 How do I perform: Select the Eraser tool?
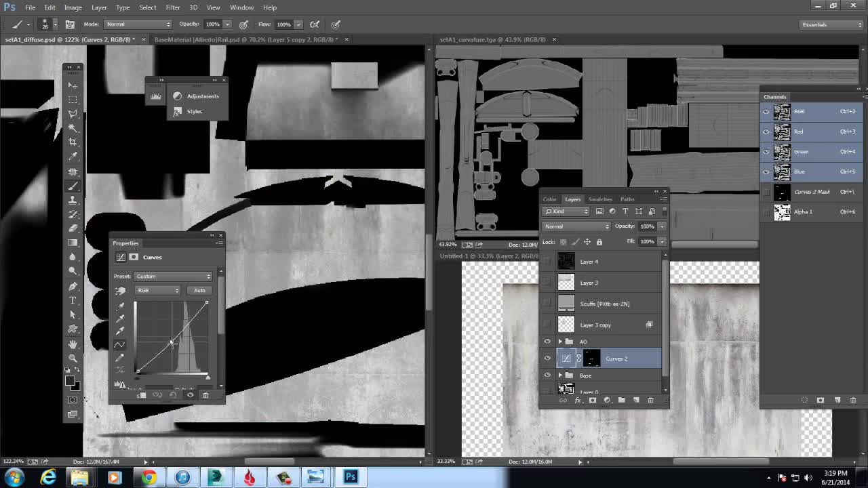coord(73,228)
